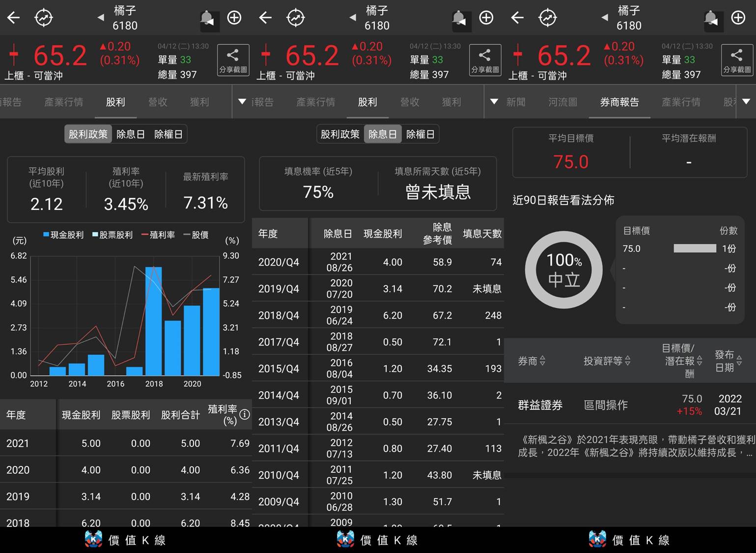The image size is (756, 553).
Task: Expand right tab arrow in right panel
Action: click(x=746, y=102)
